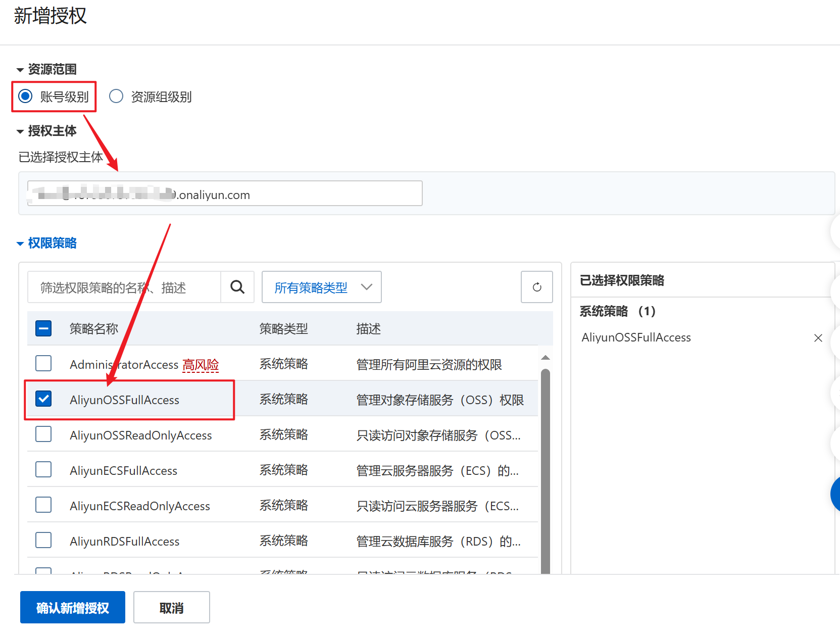Toggle the select-all policies checkbox
Image resolution: width=840 pixels, height=635 pixels.
43,329
